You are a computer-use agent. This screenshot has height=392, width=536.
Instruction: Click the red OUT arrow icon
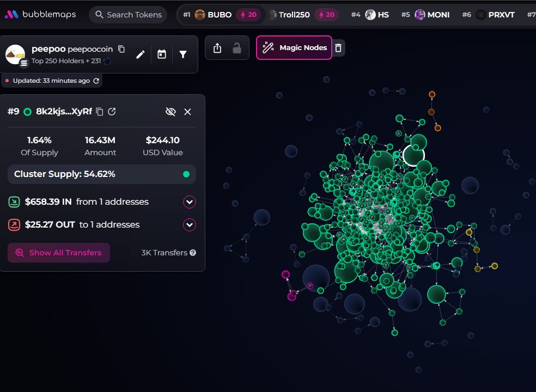[x=14, y=225]
